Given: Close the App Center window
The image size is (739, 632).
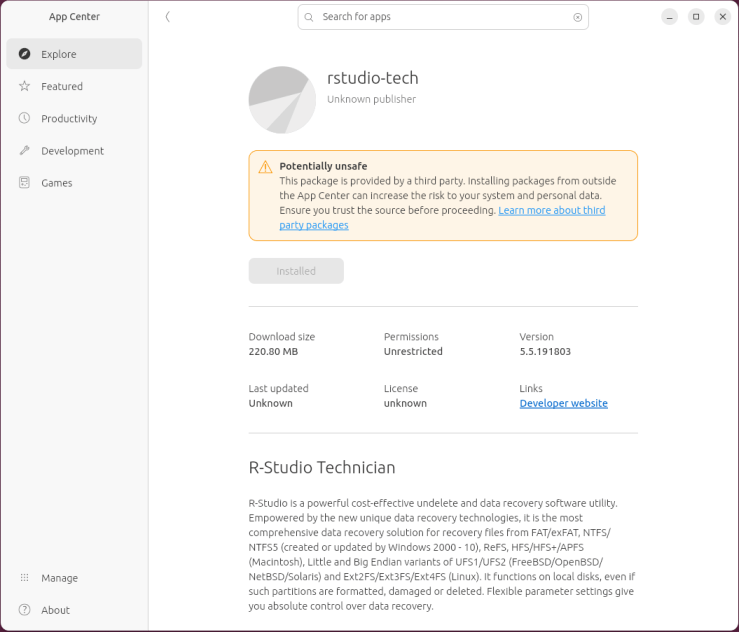Looking at the screenshot, I should click(723, 17).
